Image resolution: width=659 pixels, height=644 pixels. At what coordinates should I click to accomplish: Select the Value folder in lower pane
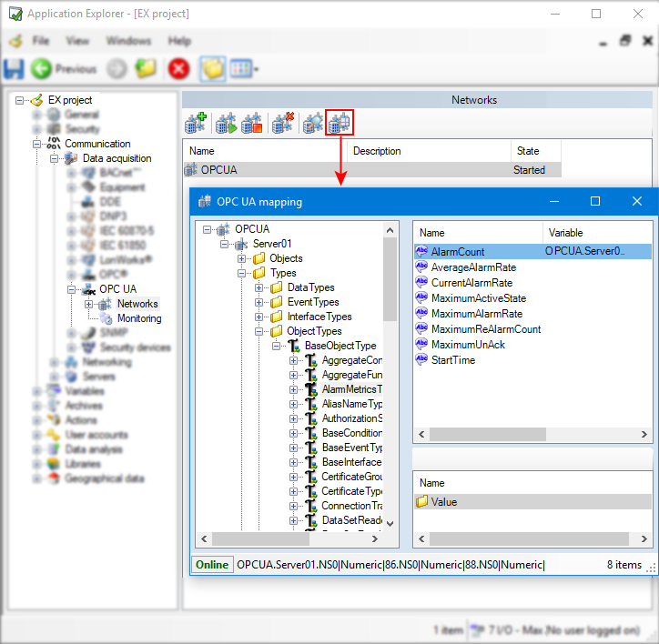click(x=443, y=501)
